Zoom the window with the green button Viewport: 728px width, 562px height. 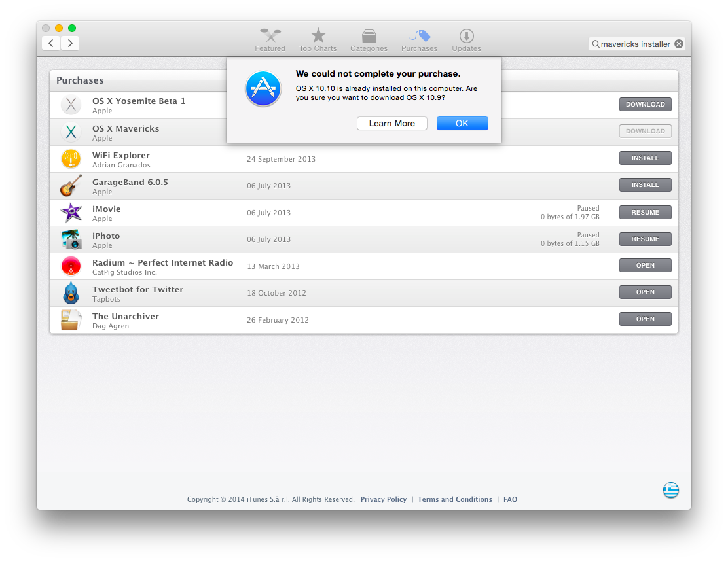coord(72,28)
